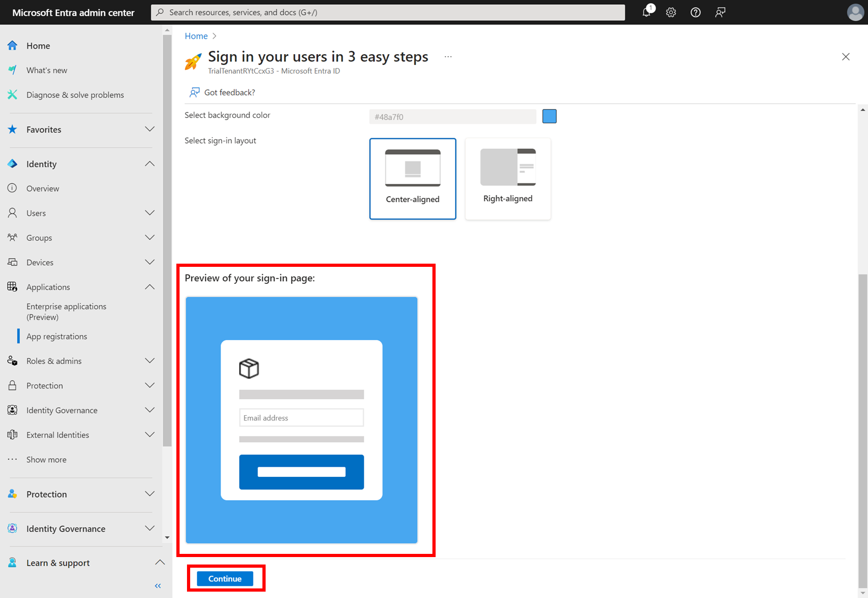Click the Identity Governance icon under Identity
Image resolution: width=868 pixels, height=598 pixels.
pos(12,410)
